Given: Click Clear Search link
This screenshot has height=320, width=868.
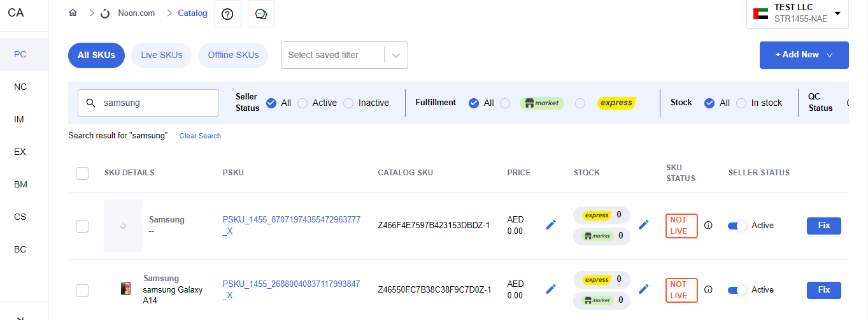Looking at the screenshot, I should click(200, 136).
